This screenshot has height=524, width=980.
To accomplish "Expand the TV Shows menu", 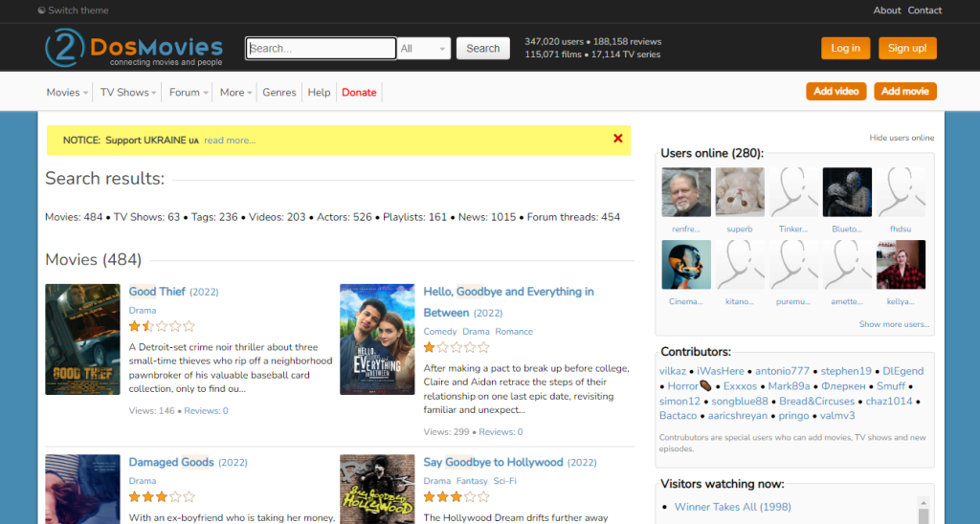I will [128, 92].
